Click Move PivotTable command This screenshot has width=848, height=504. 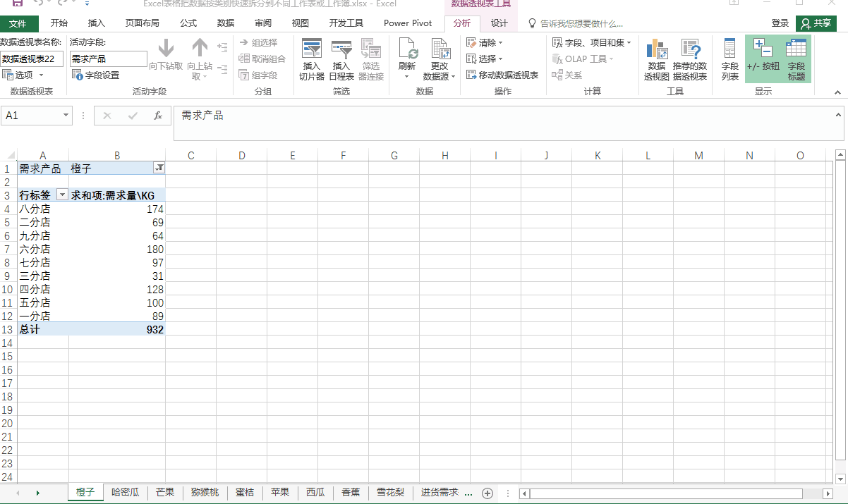click(x=502, y=75)
